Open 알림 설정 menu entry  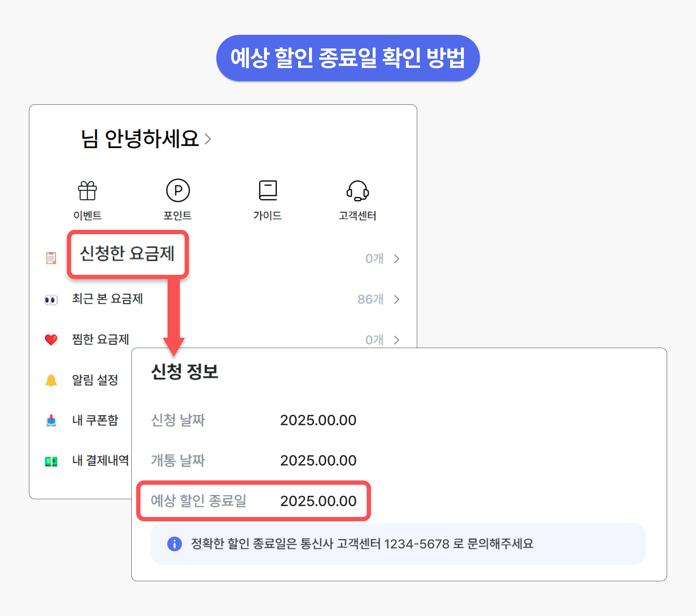point(95,380)
